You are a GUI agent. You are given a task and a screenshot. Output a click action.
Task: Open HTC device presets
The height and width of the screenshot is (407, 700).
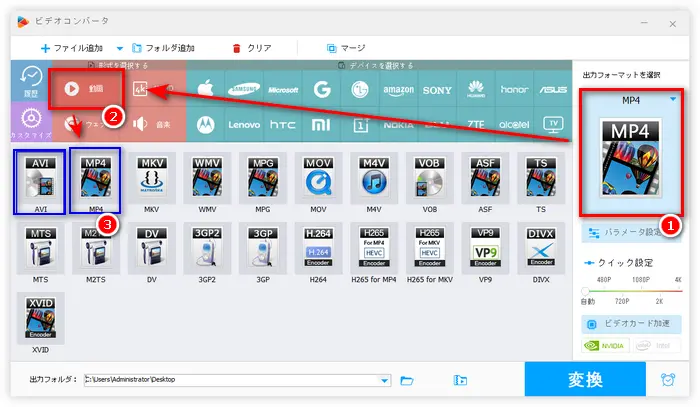(x=283, y=124)
